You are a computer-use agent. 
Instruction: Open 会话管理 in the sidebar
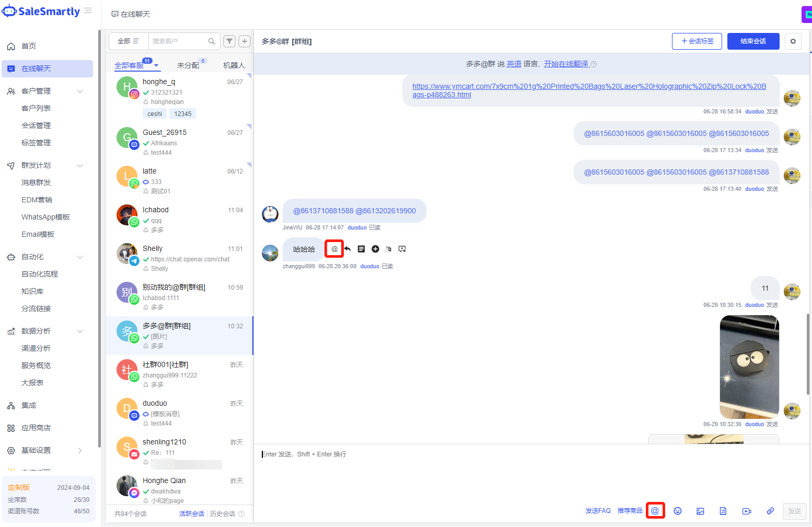click(36, 125)
